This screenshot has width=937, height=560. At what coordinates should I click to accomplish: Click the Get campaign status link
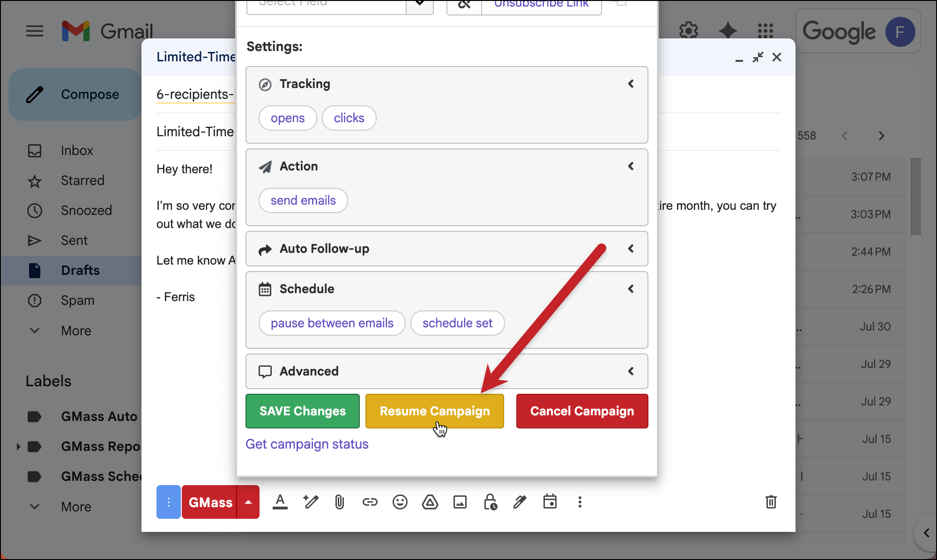point(307,444)
